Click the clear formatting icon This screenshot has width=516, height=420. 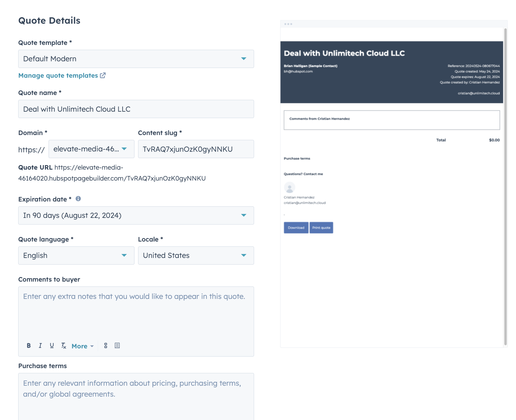[63, 346]
